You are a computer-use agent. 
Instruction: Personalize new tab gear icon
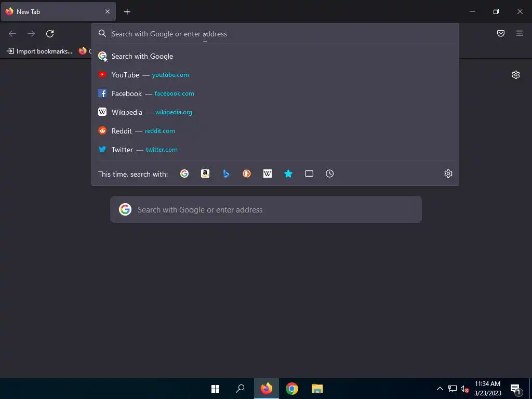516,75
